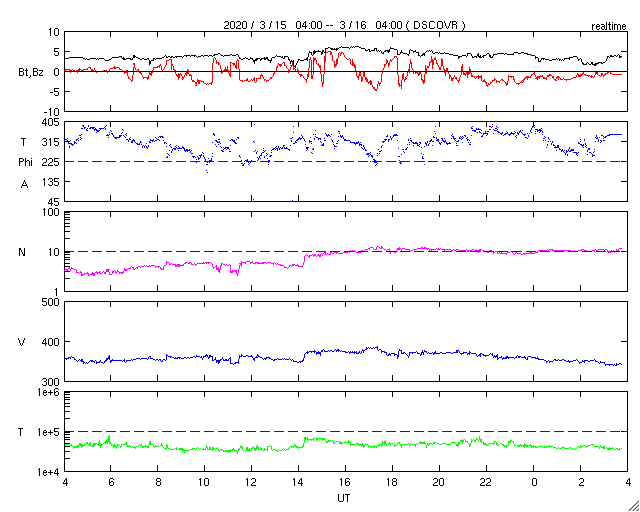The width and height of the screenshot is (640, 512).
Task: Click the "22" hour label on the UT axis
Action: click(x=486, y=482)
